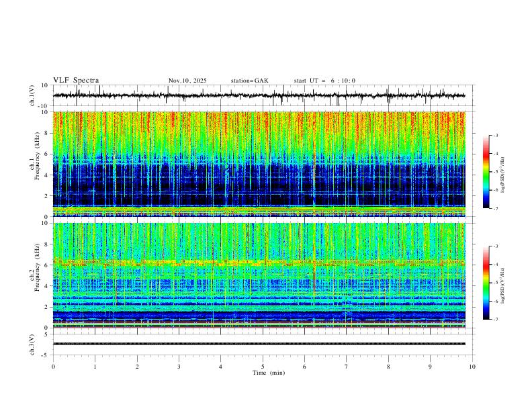This screenshot has height=411, width=532.
Task: Click time axis tick label '3'
Action: pyautogui.click(x=179, y=367)
